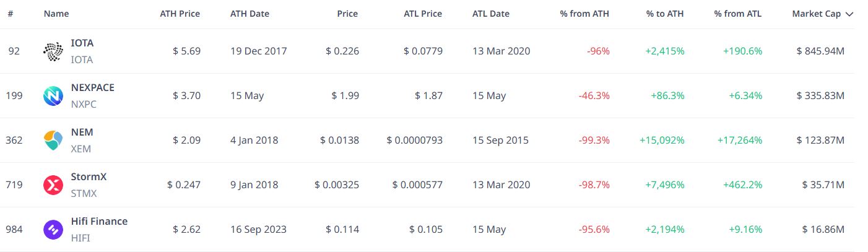Viewport: 868px width, 252px height.
Task: Sort table by % from ATH column
Action: pos(584,14)
